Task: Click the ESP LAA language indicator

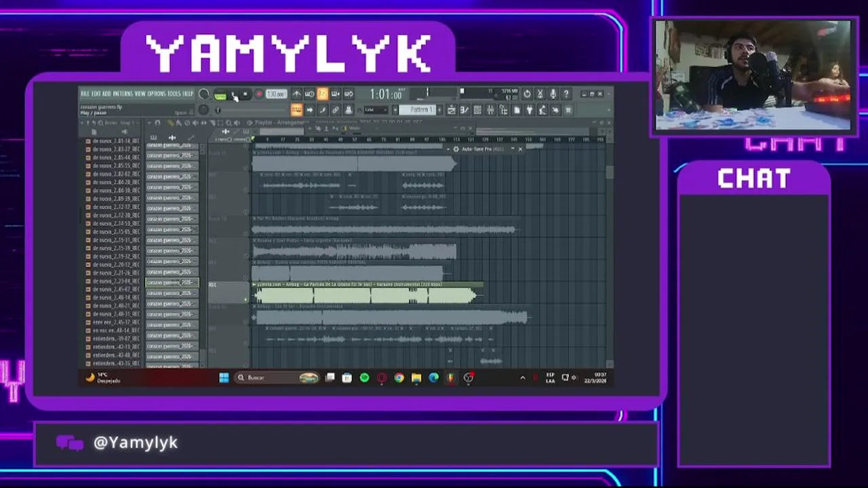Action: (x=550, y=378)
